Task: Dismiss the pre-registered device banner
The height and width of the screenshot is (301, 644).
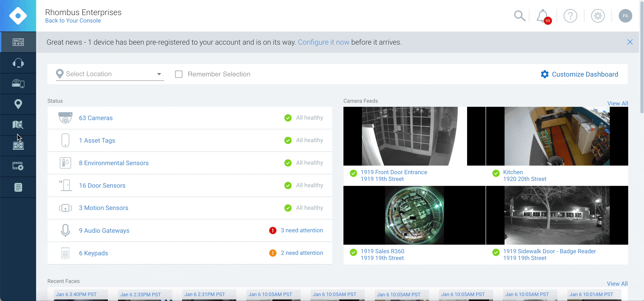Action: click(x=630, y=42)
